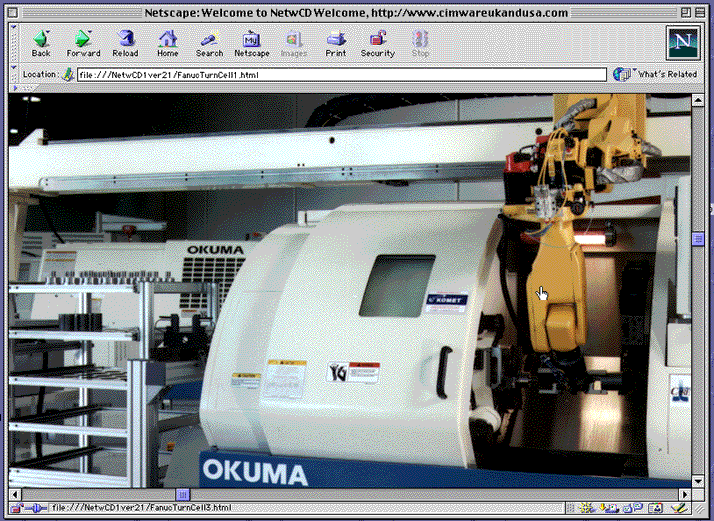
Task: Click the window close box in title bar
Action: (14, 13)
